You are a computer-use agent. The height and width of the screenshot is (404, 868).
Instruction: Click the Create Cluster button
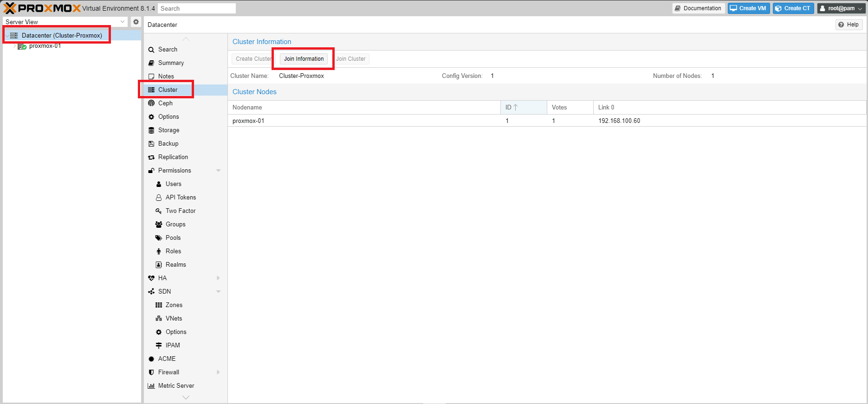point(253,59)
